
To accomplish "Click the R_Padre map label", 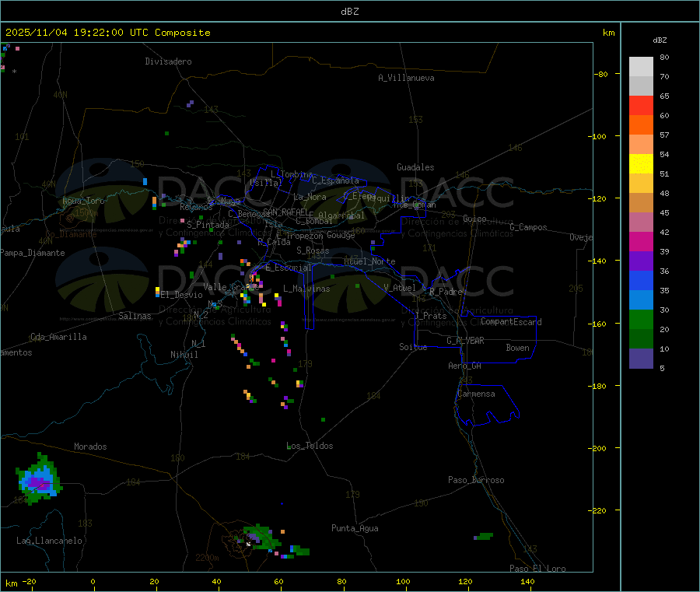I will 446,292.
